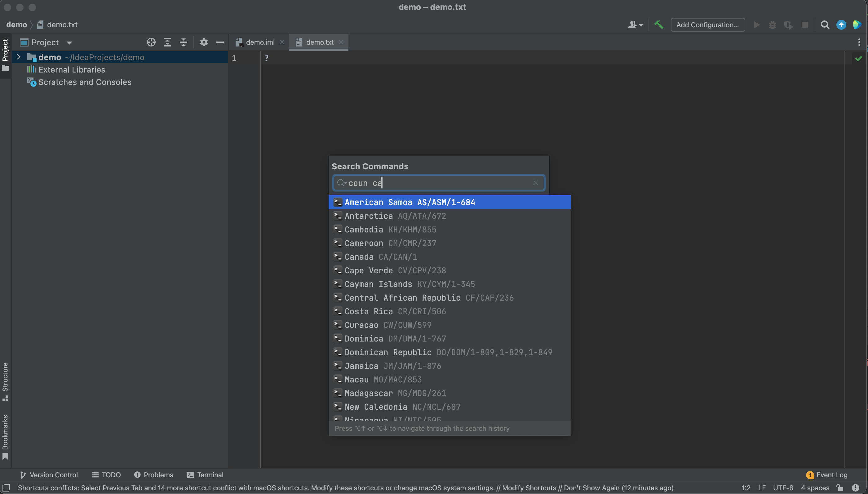Image resolution: width=868 pixels, height=494 pixels.
Task: Select Costa Rica CR/CRI/506 result
Action: pyautogui.click(x=449, y=311)
